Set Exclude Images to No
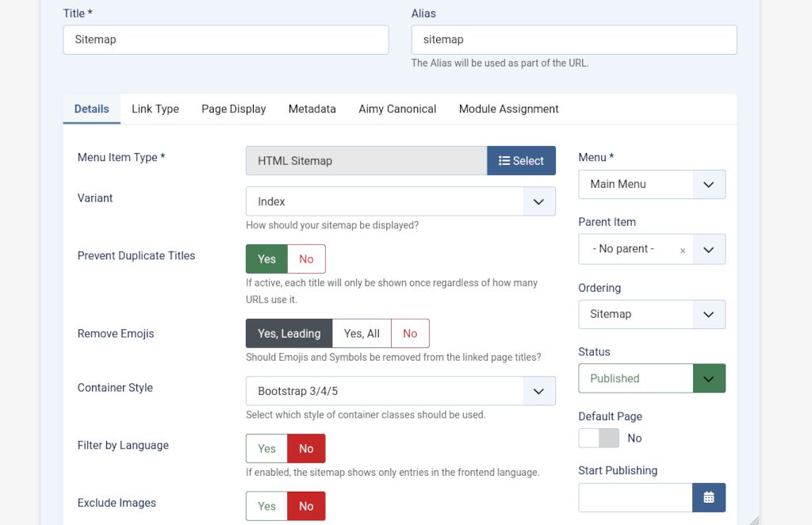This screenshot has height=525, width=812. click(x=306, y=506)
